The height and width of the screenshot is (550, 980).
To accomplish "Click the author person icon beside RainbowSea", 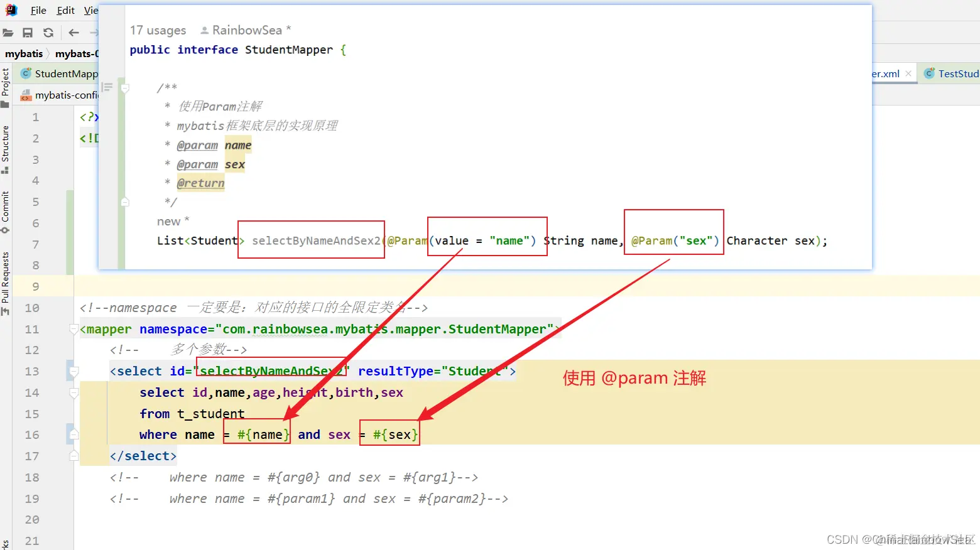I will (x=204, y=30).
